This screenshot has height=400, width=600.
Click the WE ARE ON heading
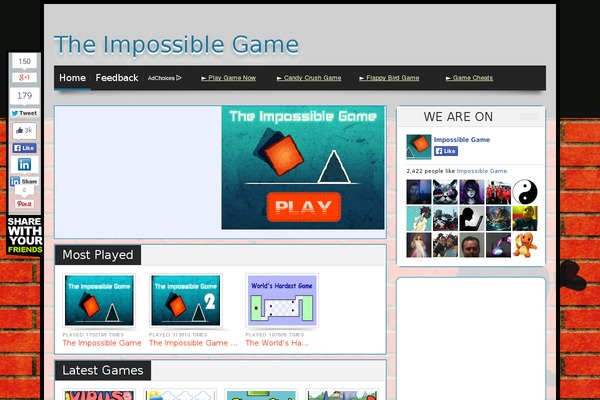coord(458,117)
